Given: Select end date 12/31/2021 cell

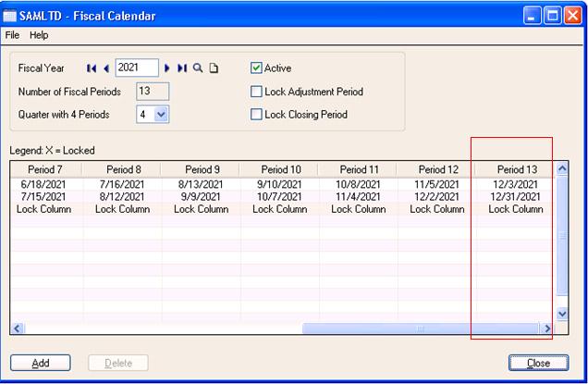Looking at the screenshot, I should click(x=515, y=197).
